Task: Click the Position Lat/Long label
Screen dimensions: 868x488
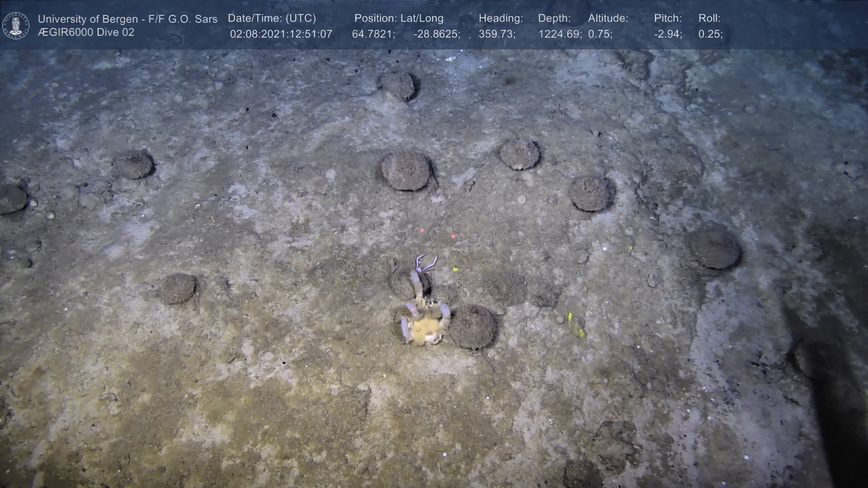Action: (399, 19)
